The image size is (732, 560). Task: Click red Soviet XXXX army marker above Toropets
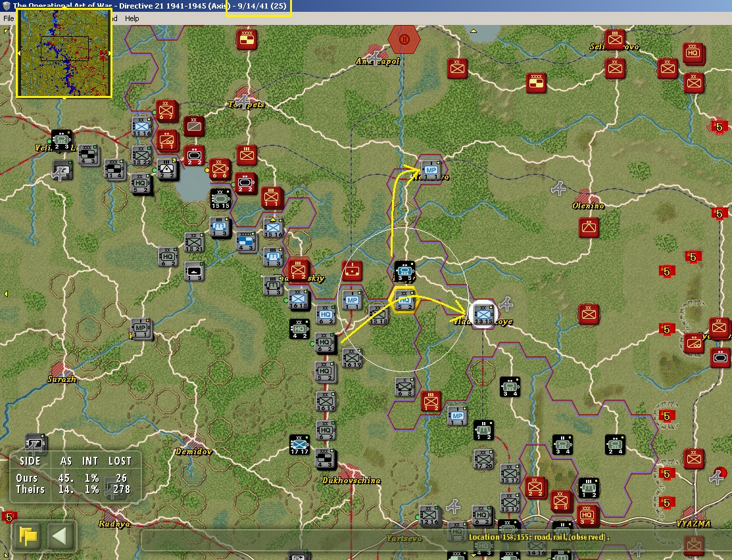pos(247,39)
